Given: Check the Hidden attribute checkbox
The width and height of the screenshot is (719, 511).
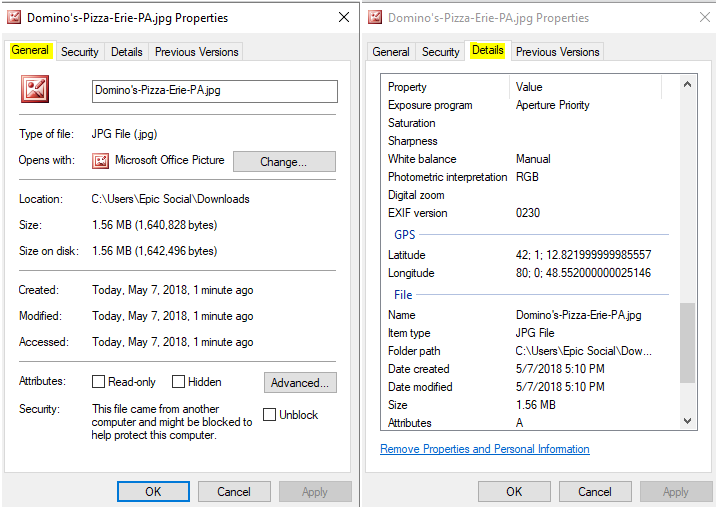Looking at the screenshot, I should coord(179,382).
